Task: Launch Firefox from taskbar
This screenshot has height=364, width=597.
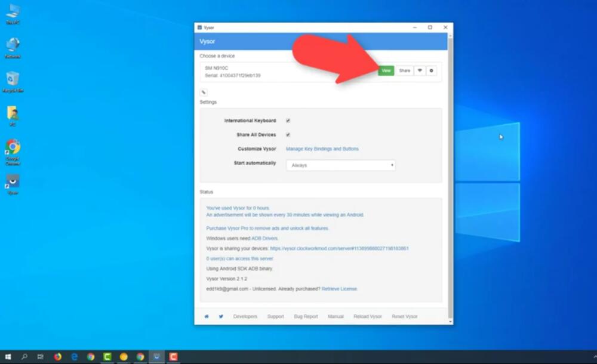Action: 57,357
